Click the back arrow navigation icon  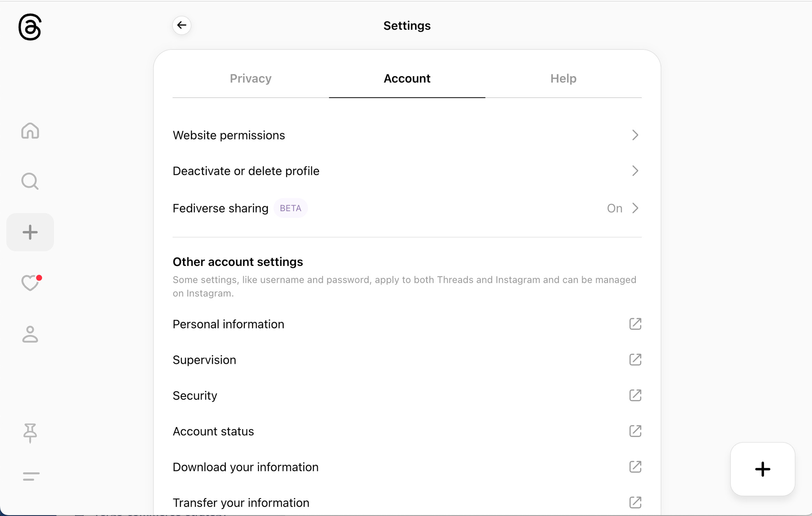(182, 25)
